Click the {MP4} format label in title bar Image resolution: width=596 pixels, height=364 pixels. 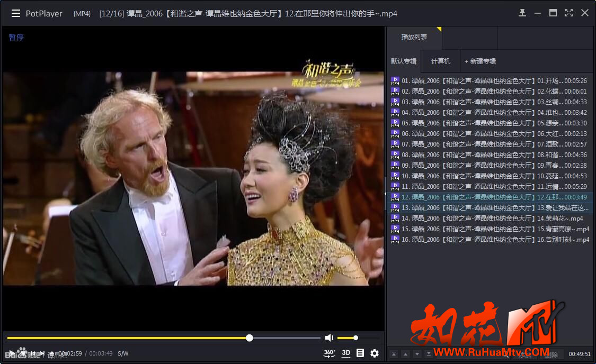click(82, 14)
